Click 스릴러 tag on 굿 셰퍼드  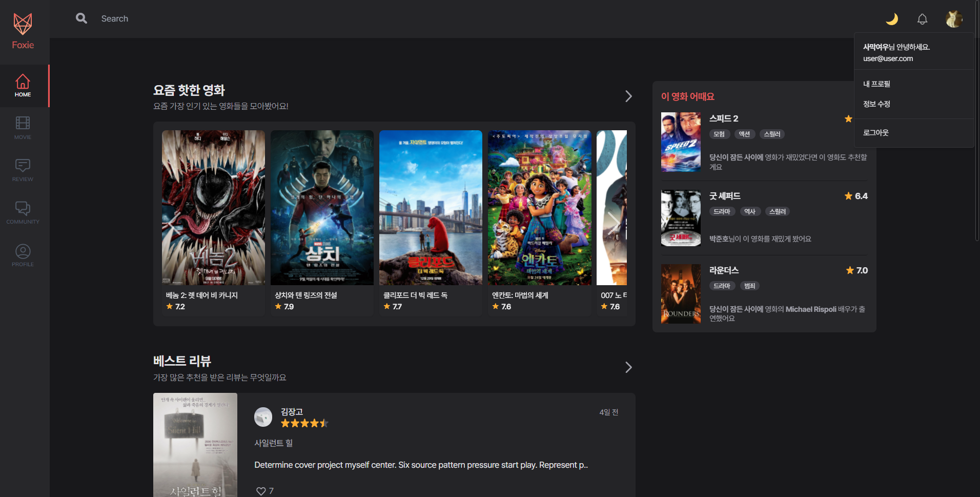(x=778, y=212)
